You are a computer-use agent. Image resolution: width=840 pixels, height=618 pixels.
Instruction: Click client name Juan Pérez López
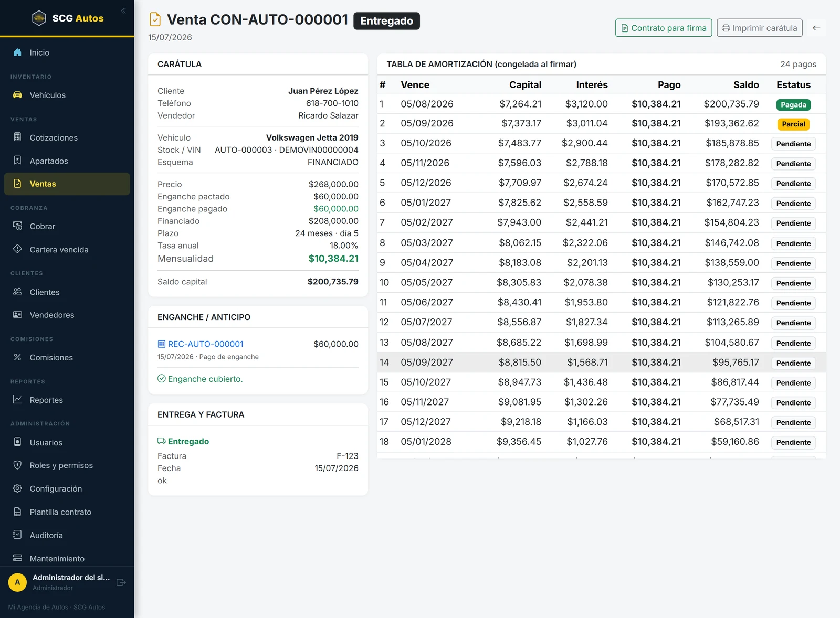click(x=323, y=91)
